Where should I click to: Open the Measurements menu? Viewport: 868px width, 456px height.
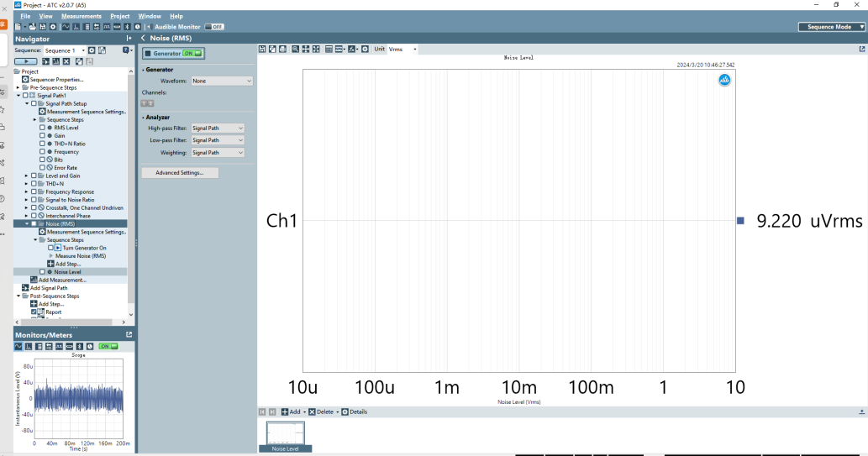[82, 16]
